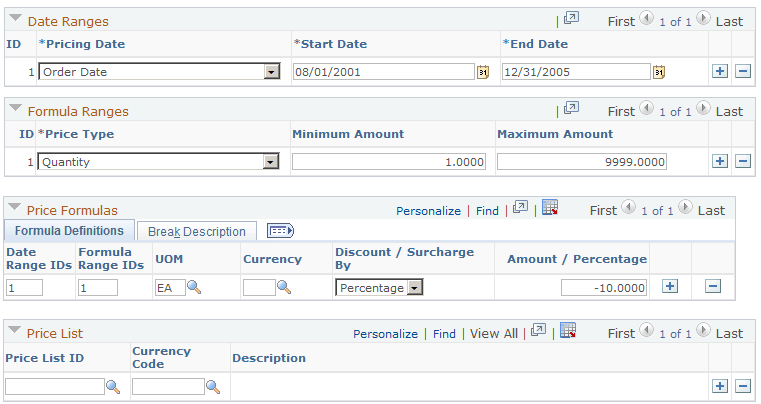Screen dimensions: 761x404
Task: Go to previous row in Price List
Action: [x=646, y=330]
